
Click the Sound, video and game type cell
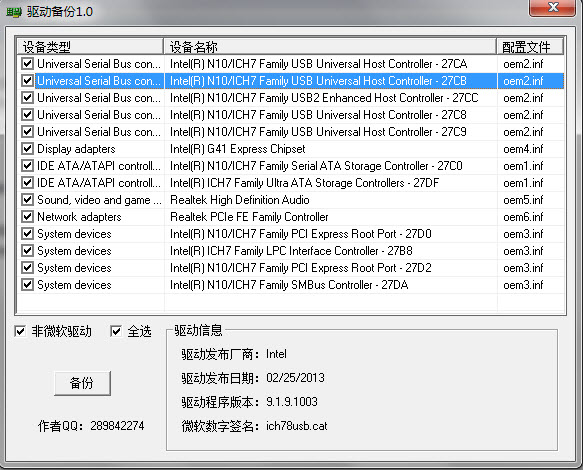(x=99, y=200)
